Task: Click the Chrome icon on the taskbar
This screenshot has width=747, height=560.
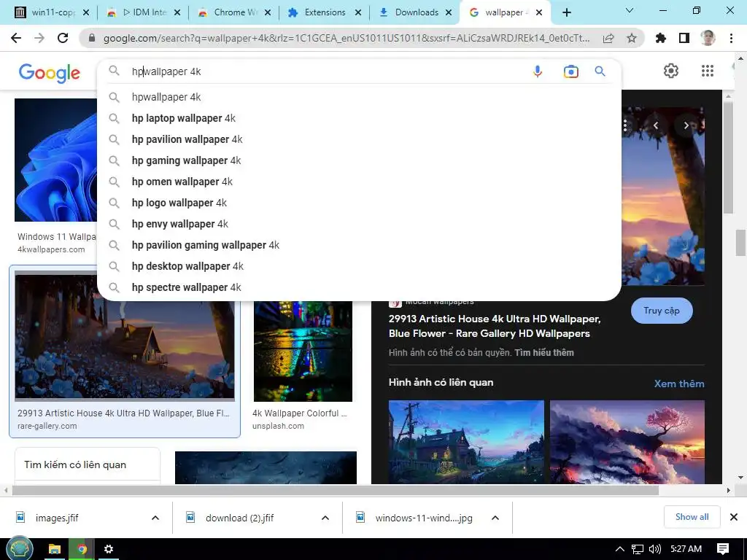Action: tap(82, 549)
